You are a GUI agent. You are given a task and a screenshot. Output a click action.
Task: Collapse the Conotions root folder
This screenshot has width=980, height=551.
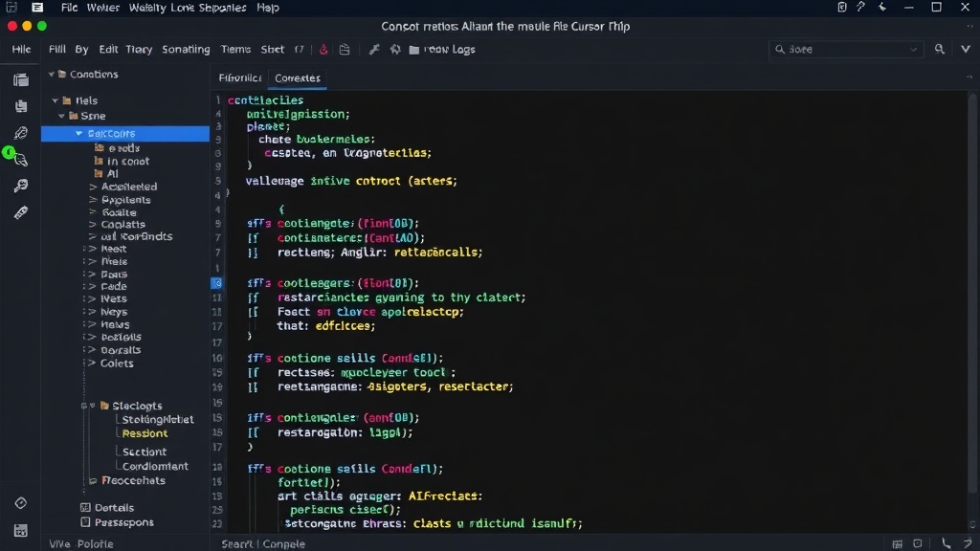point(52,75)
